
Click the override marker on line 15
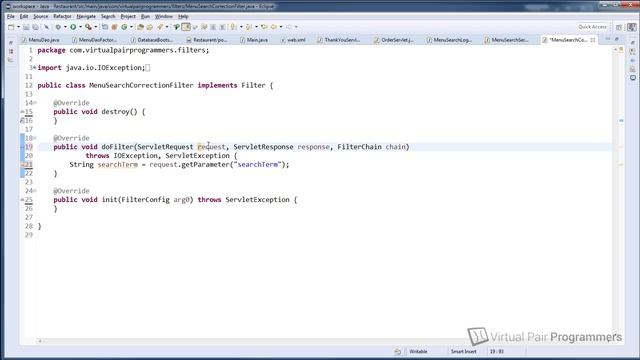pyautogui.click(x=22, y=112)
